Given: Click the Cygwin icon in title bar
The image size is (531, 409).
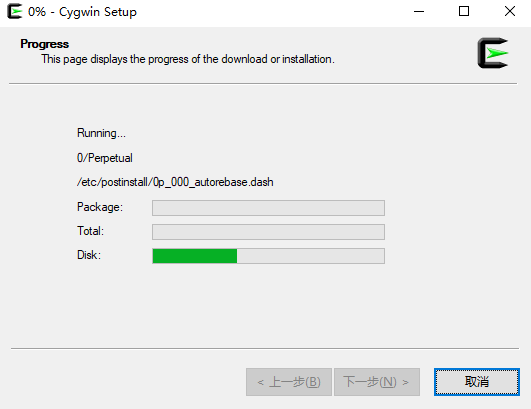Looking at the screenshot, I should point(15,12).
